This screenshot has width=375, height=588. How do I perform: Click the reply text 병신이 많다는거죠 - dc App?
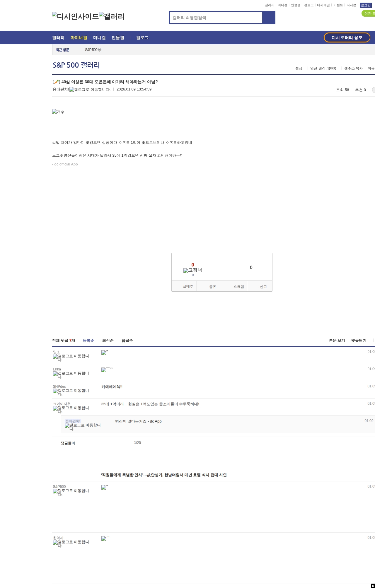pyautogui.click(x=138, y=421)
